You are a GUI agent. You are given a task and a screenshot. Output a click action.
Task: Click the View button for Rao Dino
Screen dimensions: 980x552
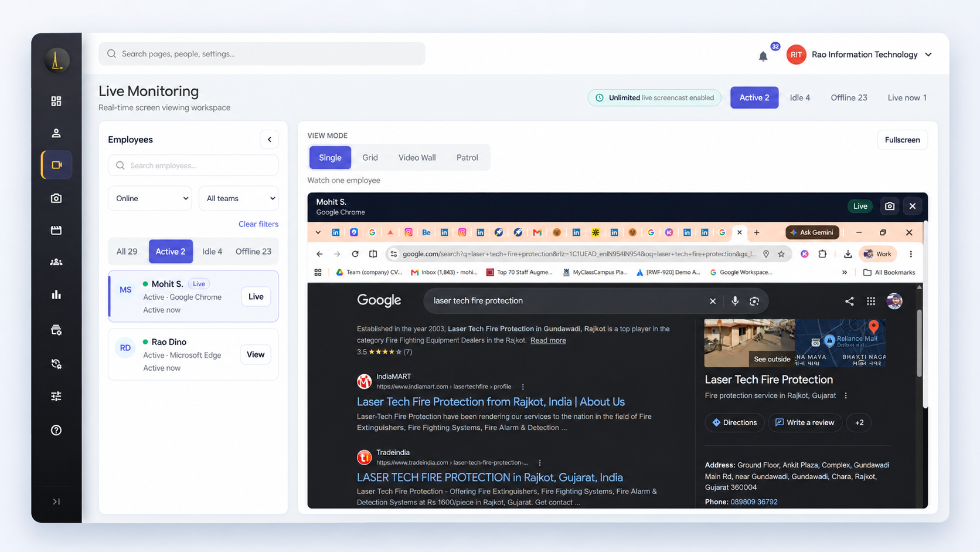[x=256, y=354]
